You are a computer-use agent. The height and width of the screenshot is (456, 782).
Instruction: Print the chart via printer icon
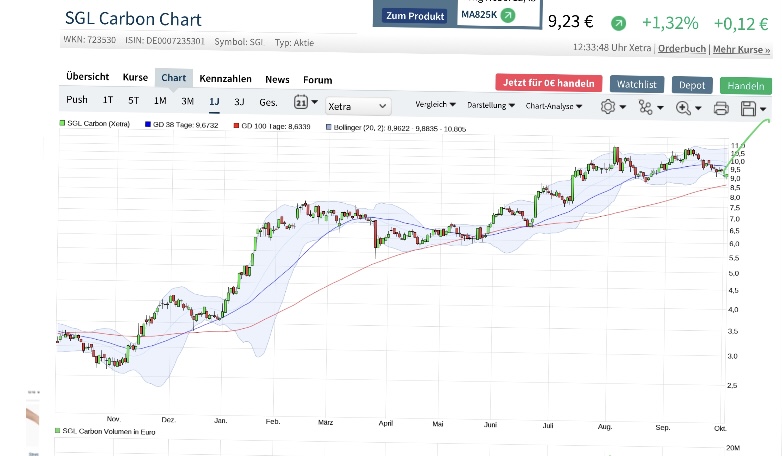pos(721,108)
